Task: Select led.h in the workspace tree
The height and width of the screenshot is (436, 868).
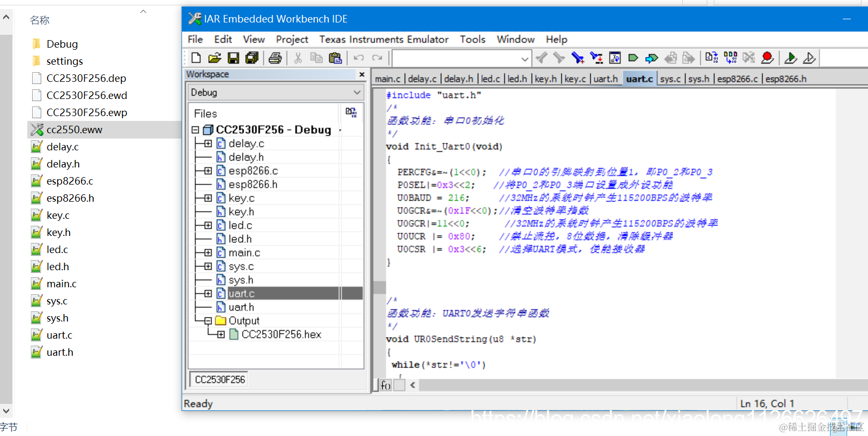Action: point(240,239)
